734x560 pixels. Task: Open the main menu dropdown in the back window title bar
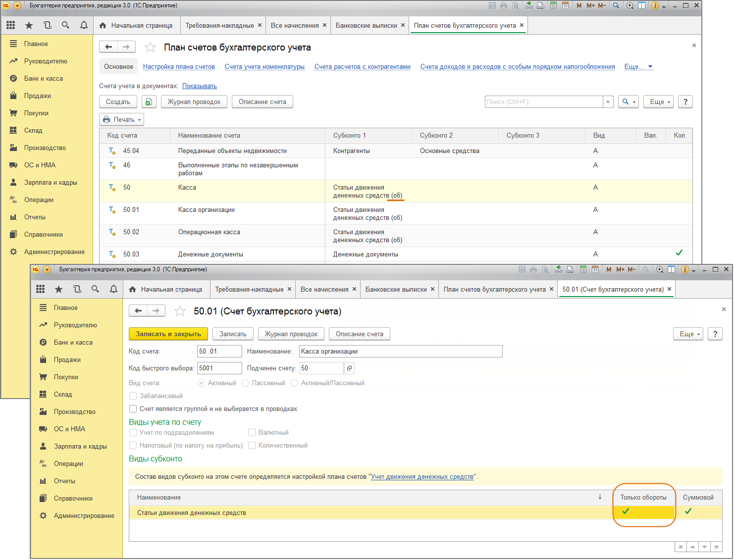pos(17,5)
